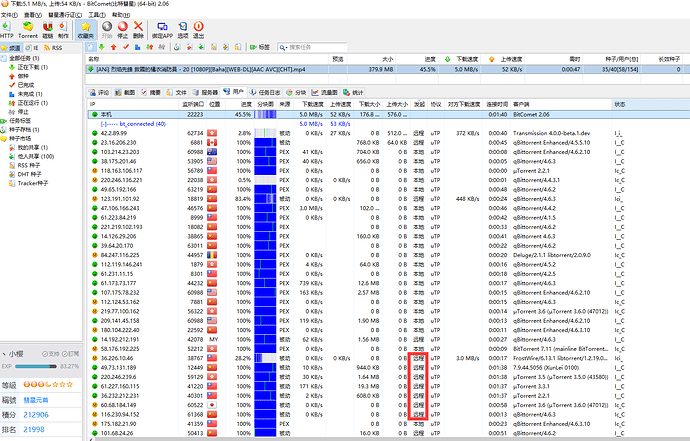Select the [ANi] 1080P mp4 download task
The height and width of the screenshot is (441, 690).
coord(387,69)
